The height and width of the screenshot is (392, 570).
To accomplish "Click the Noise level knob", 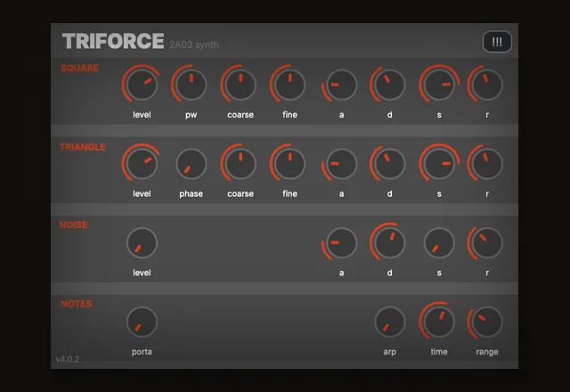I will [142, 243].
